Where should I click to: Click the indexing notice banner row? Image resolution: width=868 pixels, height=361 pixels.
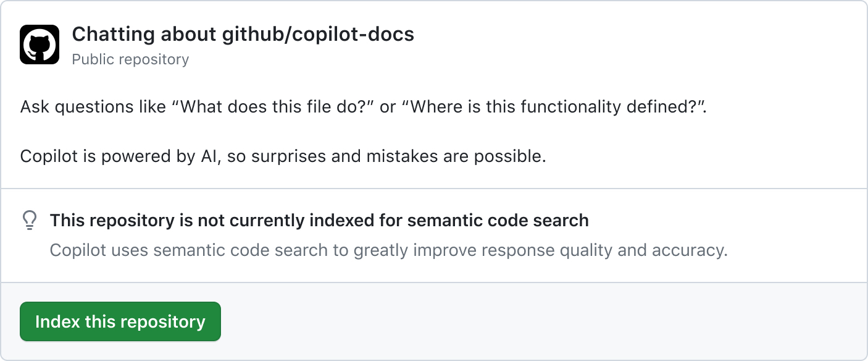tap(432, 235)
